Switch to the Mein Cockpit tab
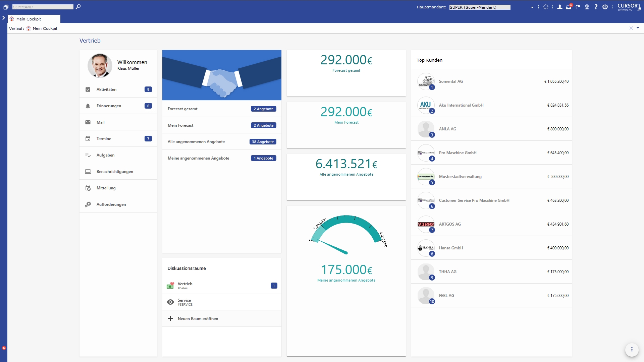This screenshot has height=362, width=644. (34, 19)
